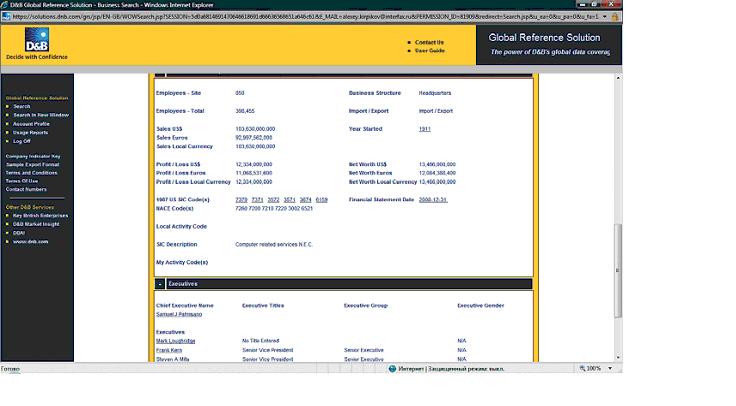The image size is (736, 406).
Task: Click the D&B logo in the header
Action: click(37, 39)
